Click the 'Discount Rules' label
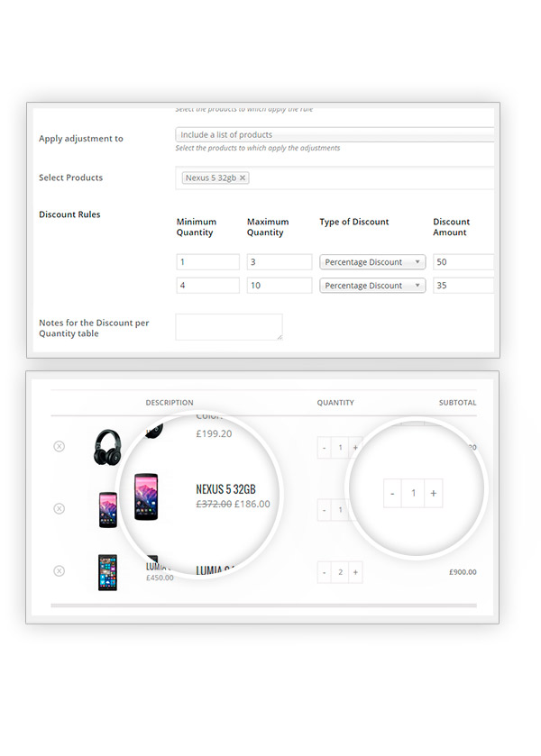 [69, 214]
